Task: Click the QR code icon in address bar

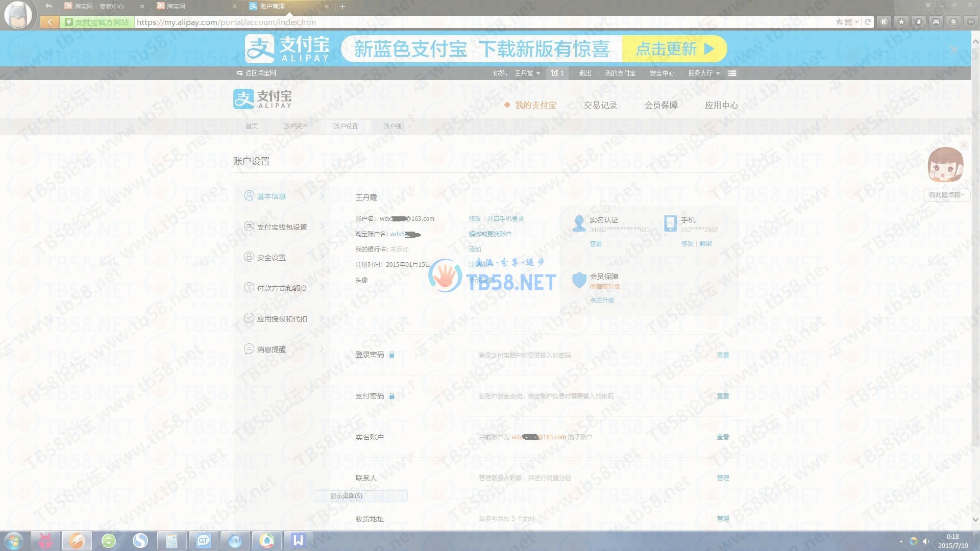Action: tap(848, 22)
